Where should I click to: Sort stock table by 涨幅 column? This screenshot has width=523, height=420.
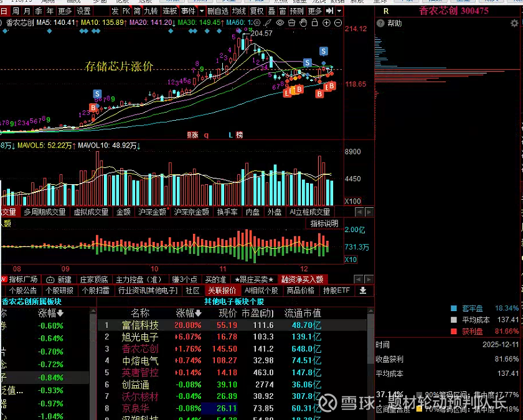(189, 313)
